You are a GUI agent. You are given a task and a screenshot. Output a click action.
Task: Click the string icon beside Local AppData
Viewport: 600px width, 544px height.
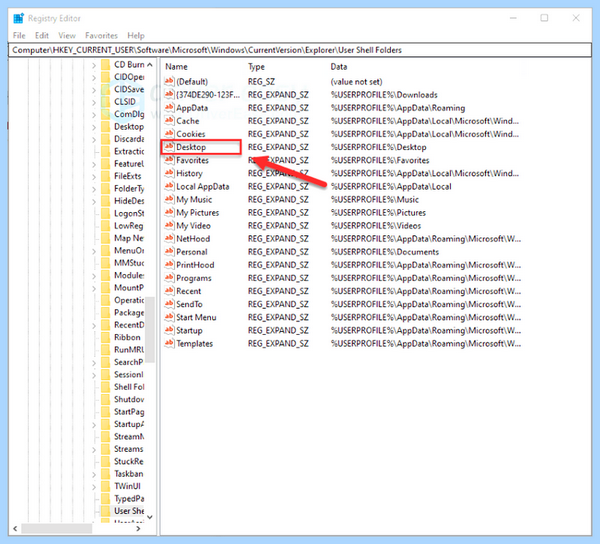click(169, 186)
